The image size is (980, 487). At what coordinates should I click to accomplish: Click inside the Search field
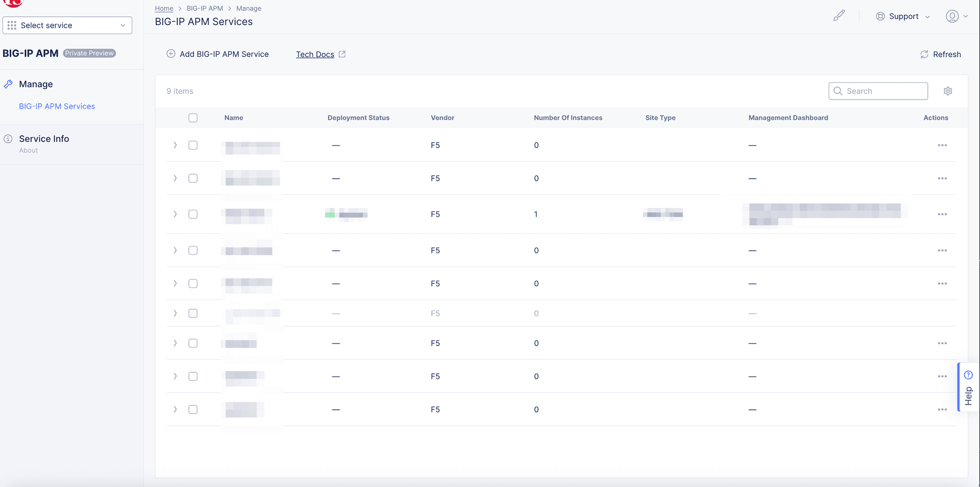(883, 91)
